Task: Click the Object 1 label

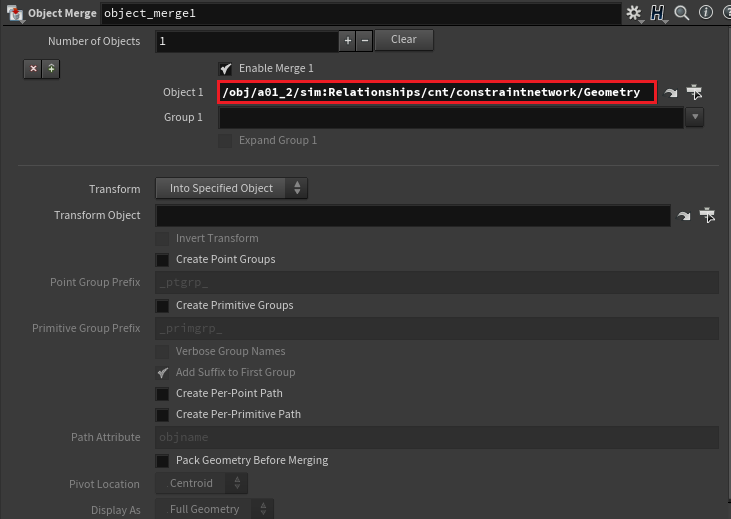Action: (x=183, y=92)
